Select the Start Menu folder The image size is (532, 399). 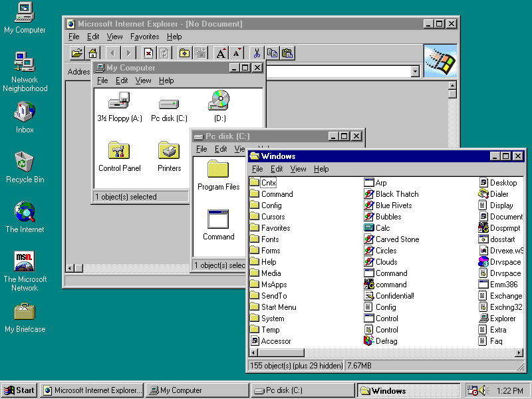pos(273,307)
